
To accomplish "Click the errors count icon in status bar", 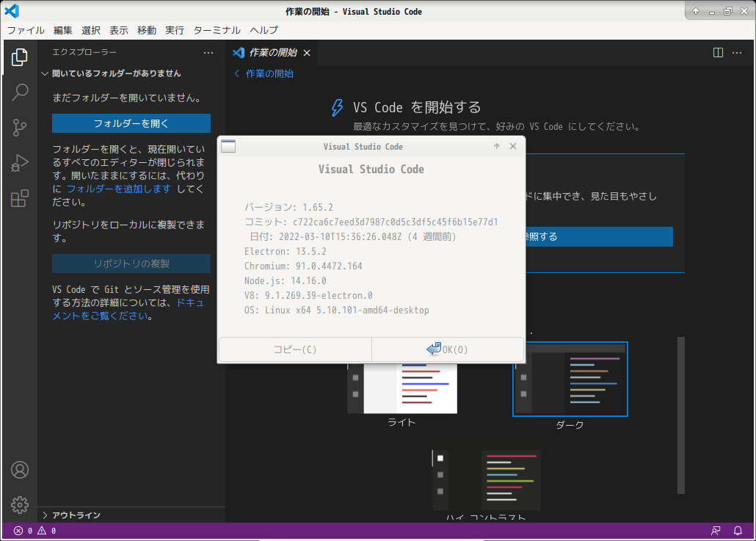I will pyautogui.click(x=18, y=531).
